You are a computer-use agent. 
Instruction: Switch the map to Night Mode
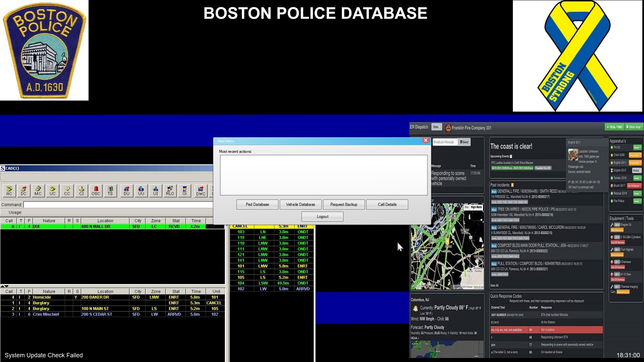(x=476, y=207)
